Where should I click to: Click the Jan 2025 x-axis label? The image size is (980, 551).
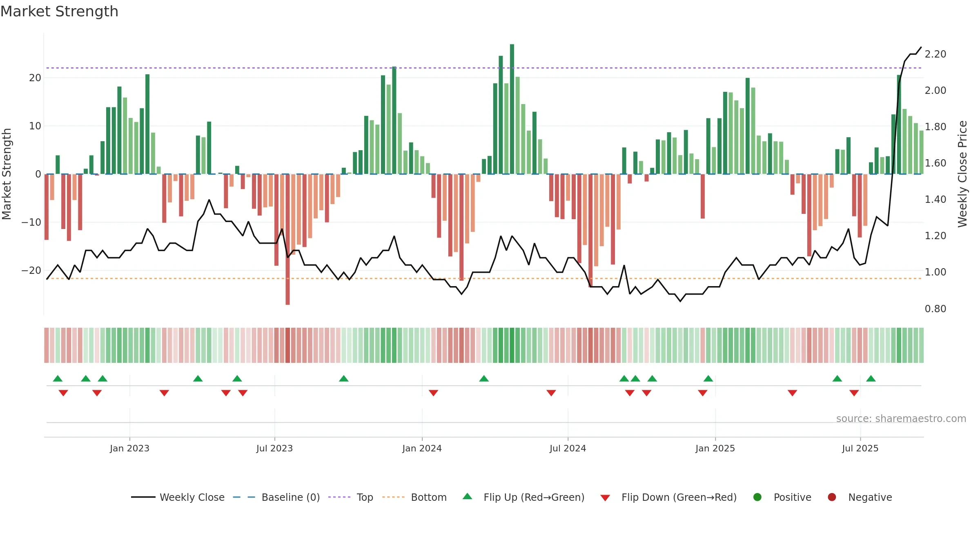pyautogui.click(x=715, y=448)
